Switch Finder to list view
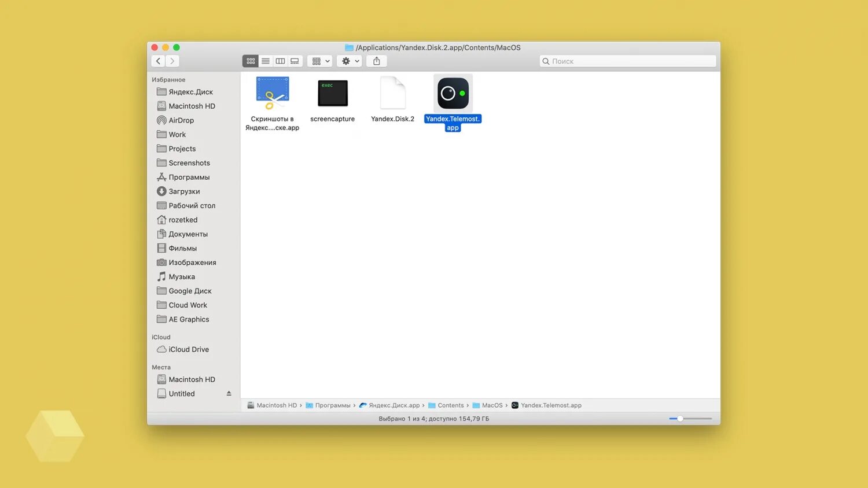Image resolution: width=868 pixels, height=488 pixels. pos(266,61)
